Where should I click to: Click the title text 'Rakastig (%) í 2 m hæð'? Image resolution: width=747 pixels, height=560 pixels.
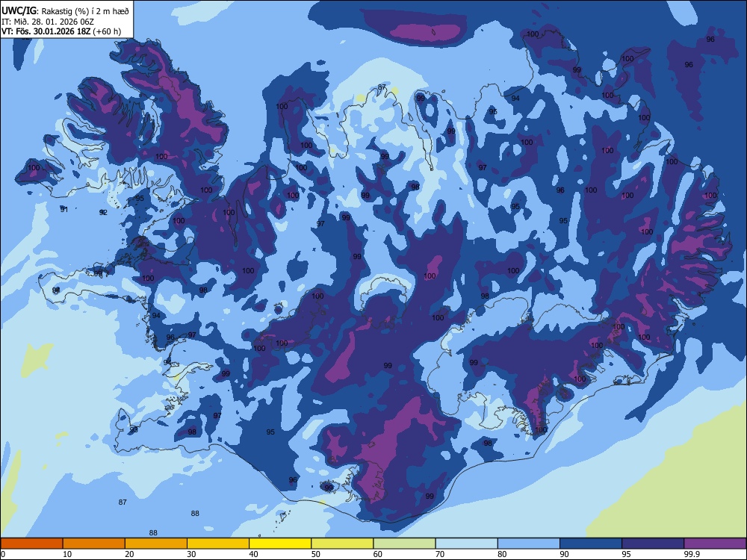point(85,11)
